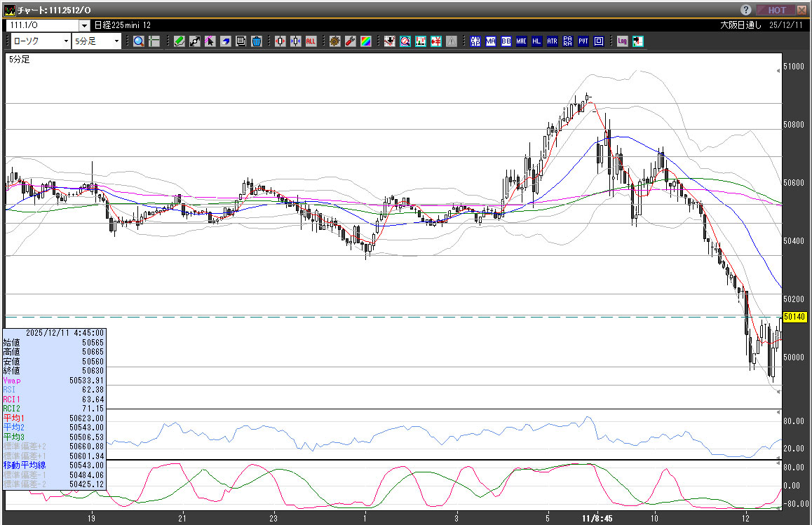Click the HL indicator toolbar button

pyautogui.click(x=536, y=41)
